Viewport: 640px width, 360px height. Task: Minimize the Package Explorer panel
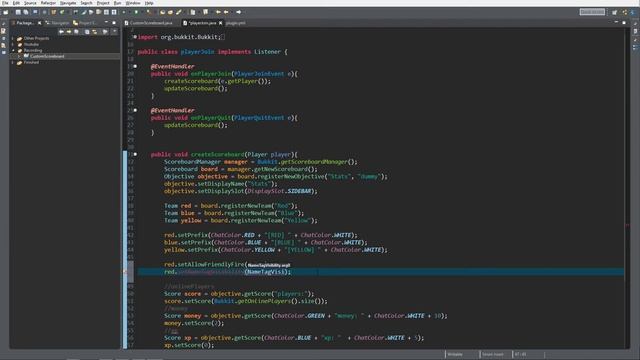coord(107,22)
